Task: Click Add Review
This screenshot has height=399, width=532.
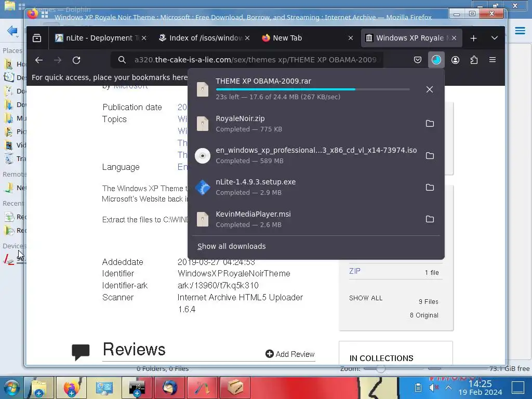Action: point(290,354)
